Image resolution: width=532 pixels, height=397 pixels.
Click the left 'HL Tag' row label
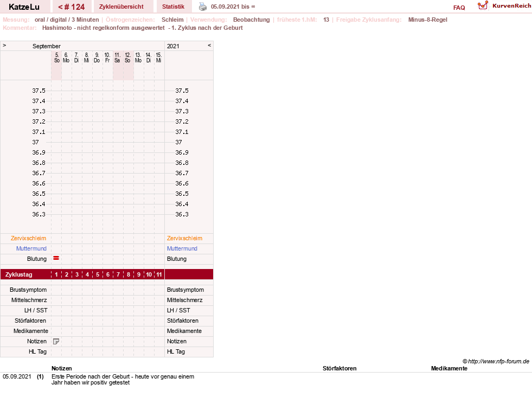point(37,351)
